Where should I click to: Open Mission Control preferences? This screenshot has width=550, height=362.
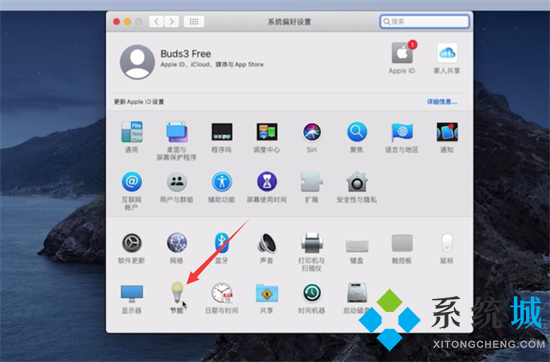coord(267,132)
